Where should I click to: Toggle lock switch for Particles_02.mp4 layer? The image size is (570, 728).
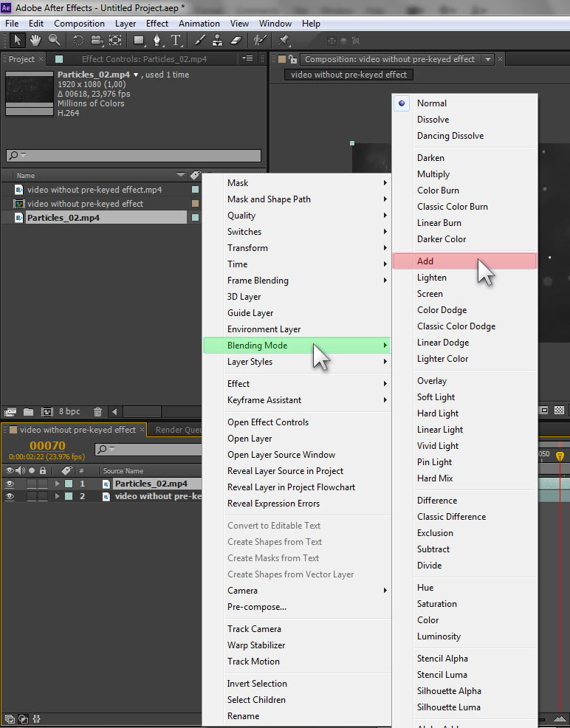43,484
